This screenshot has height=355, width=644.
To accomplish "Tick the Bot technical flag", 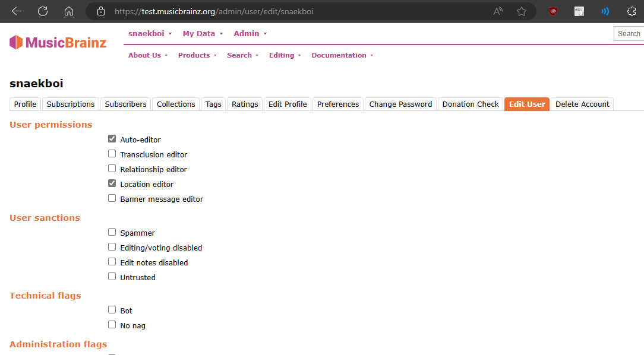I will click(x=112, y=310).
